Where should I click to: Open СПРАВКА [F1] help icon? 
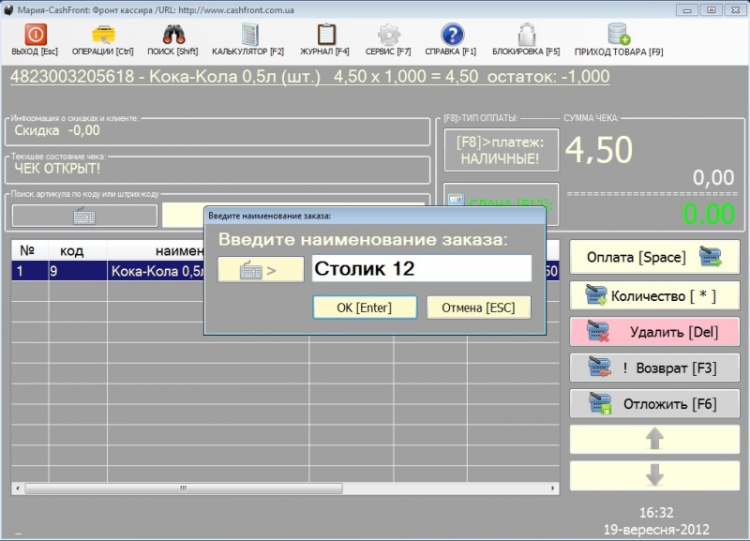pos(452,35)
